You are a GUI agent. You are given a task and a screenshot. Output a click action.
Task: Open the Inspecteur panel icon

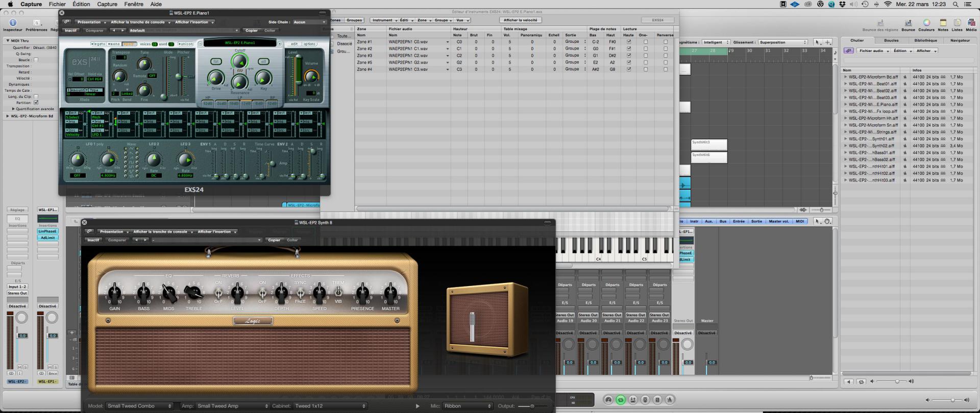coord(13,22)
